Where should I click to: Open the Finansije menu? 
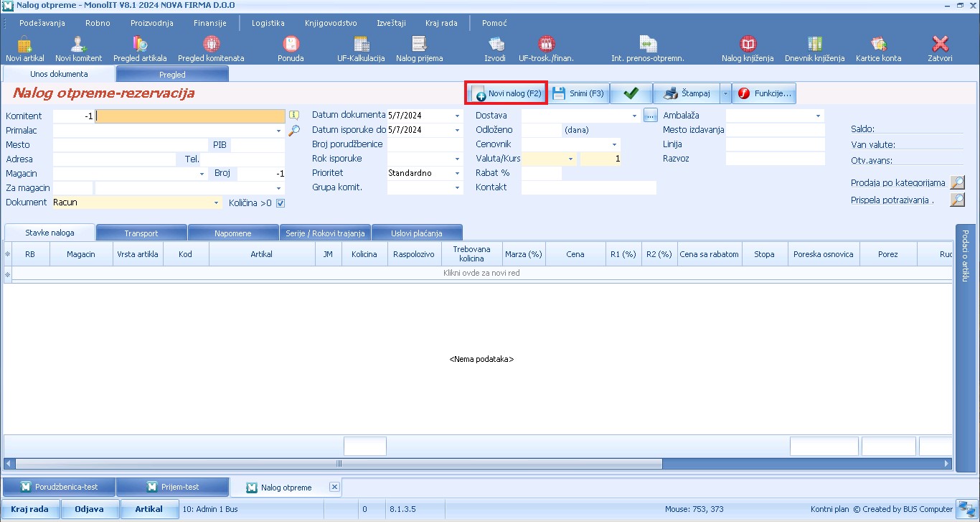point(209,23)
